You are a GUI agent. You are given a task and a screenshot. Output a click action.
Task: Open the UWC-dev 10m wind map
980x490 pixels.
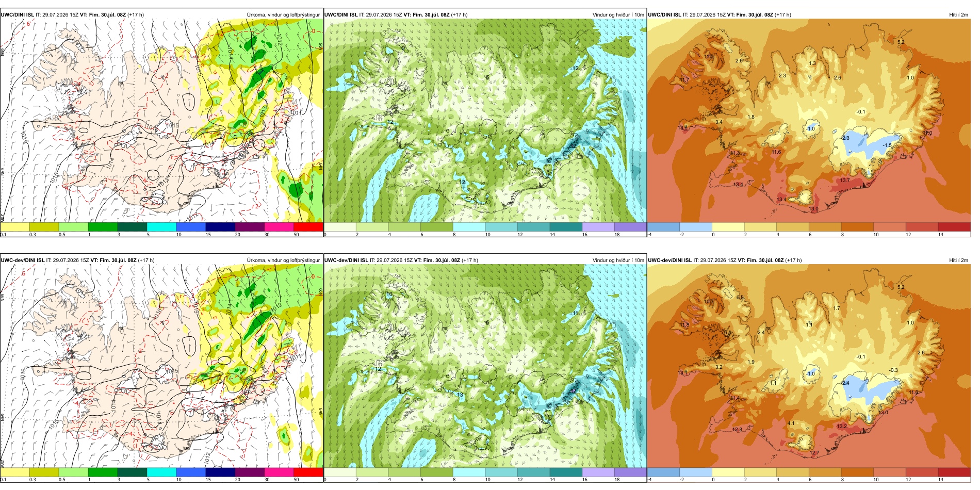pyautogui.click(x=485, y=366)
